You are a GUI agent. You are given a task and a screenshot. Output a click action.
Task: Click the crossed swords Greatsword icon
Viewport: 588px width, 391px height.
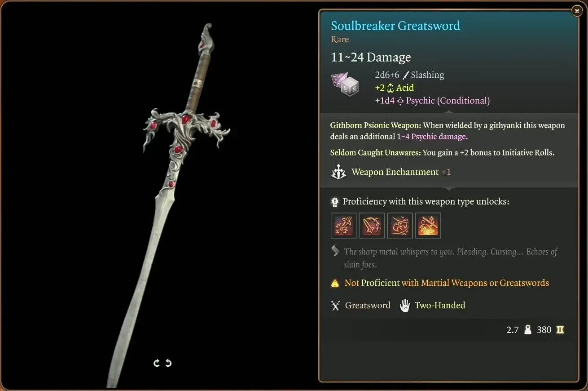(335, 306)
